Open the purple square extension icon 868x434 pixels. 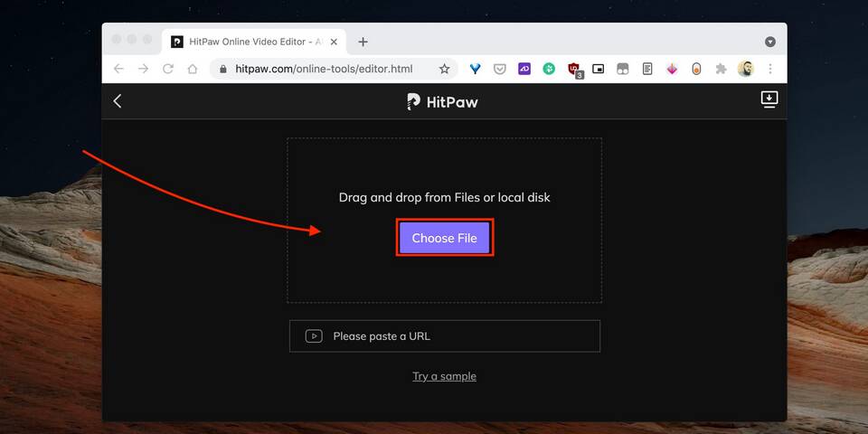click(x=524, y=69)
